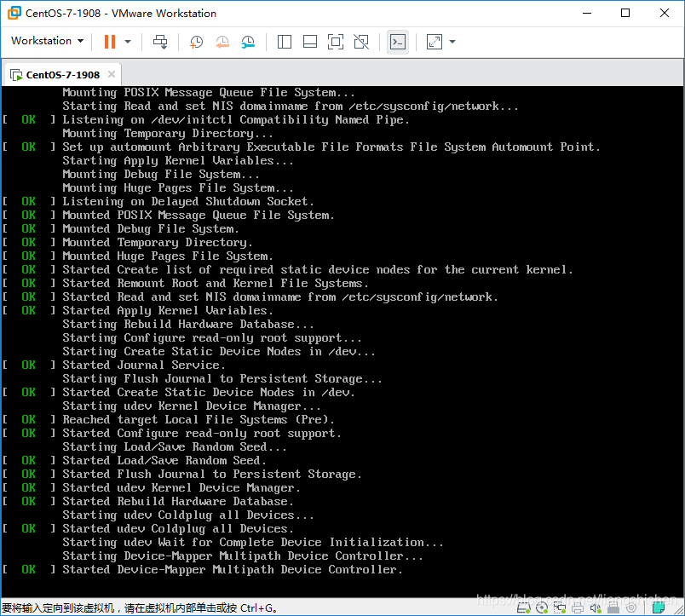Click the printer status icon
Viewport: 685px width, 616px height.
578,607
